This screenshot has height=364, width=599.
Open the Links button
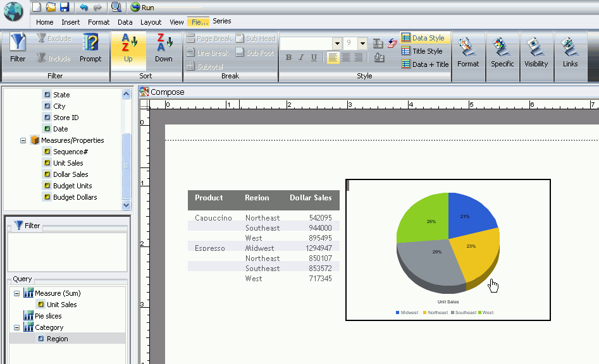click(x=570, y=52)
